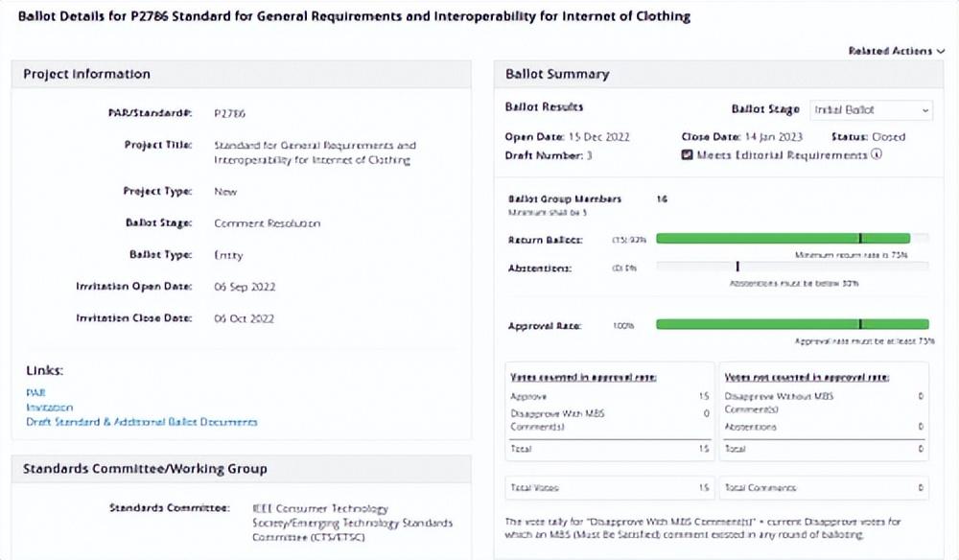The height and width of the screenshot is (560, 959).
Task: Select the Approval Rate progress bar
Action: point(791,325)
